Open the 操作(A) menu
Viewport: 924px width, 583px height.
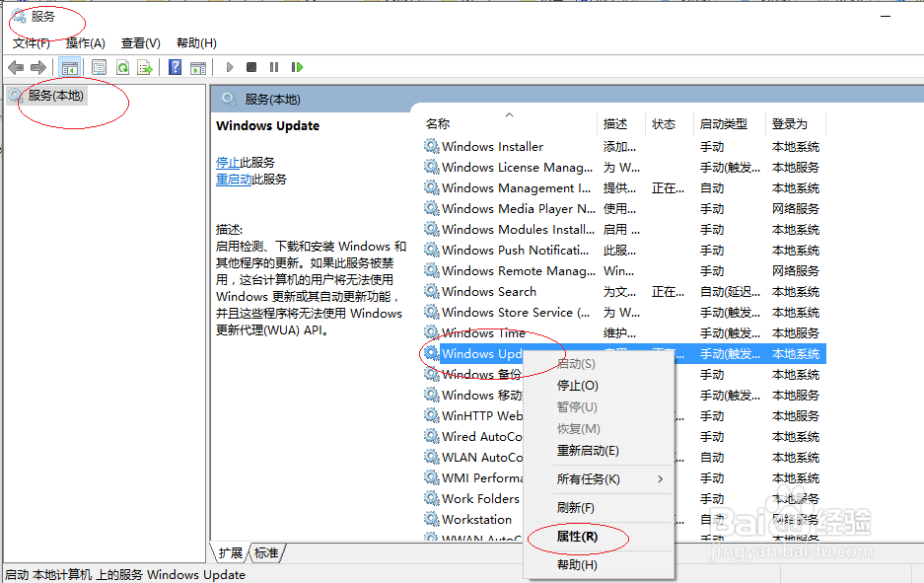pyautogui.click(x=86, y=43)
